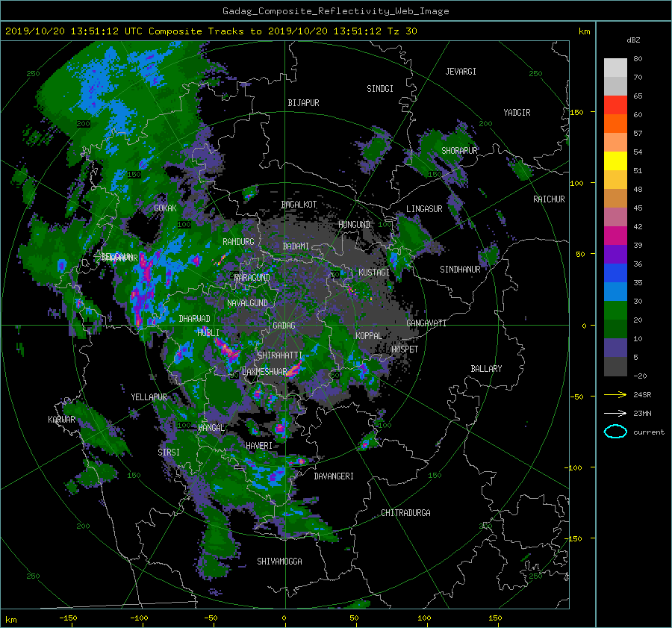Click the GANGAVATI city label
672x628 pixels.
tap(426, 323)
